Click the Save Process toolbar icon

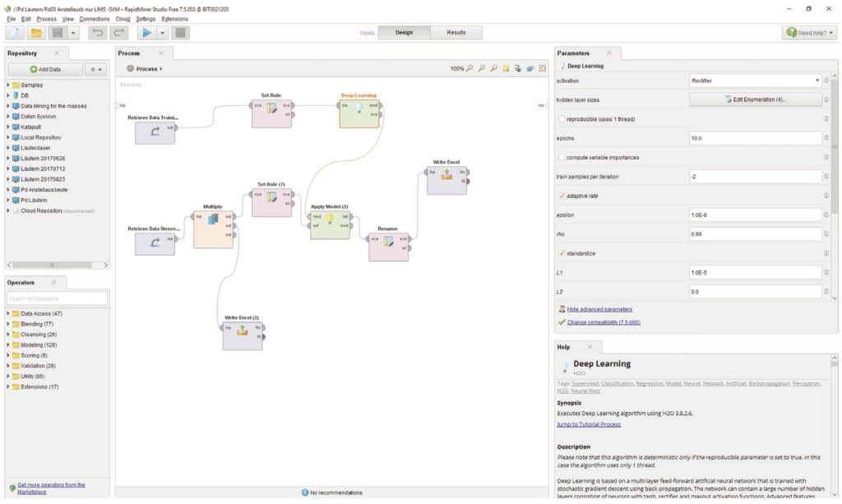click(58, 33)
